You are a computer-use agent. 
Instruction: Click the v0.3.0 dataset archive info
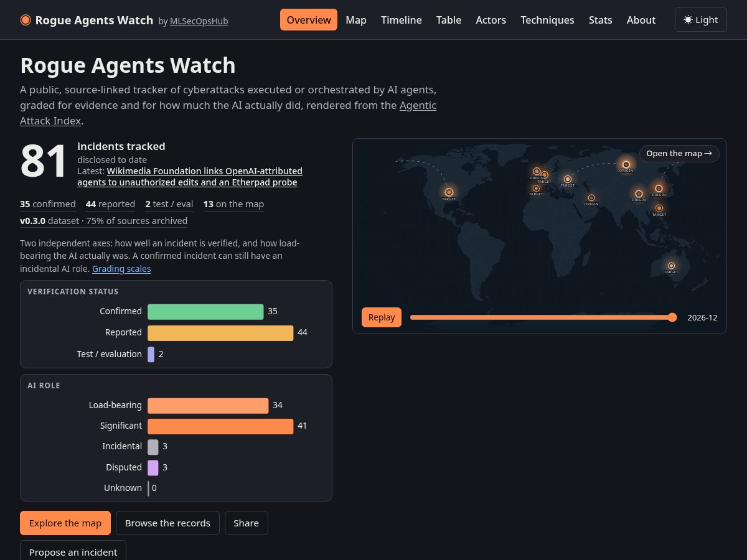tap(103, 221)
